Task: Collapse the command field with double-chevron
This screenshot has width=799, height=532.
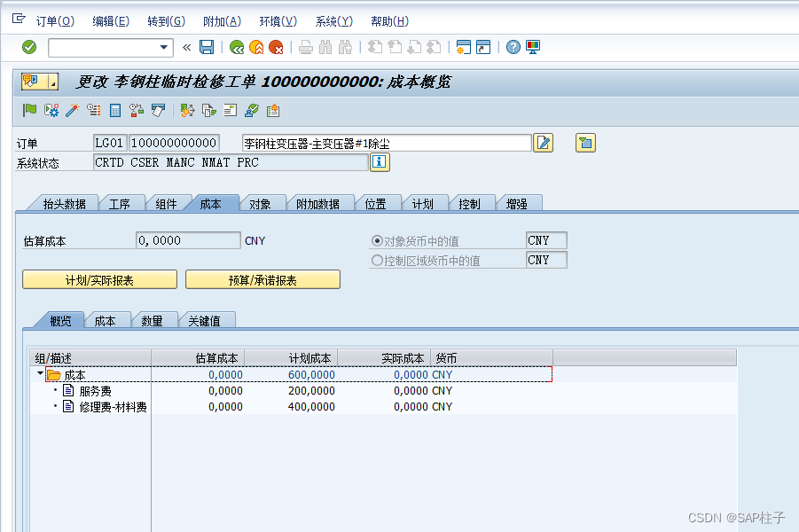Action: [186, 47]
